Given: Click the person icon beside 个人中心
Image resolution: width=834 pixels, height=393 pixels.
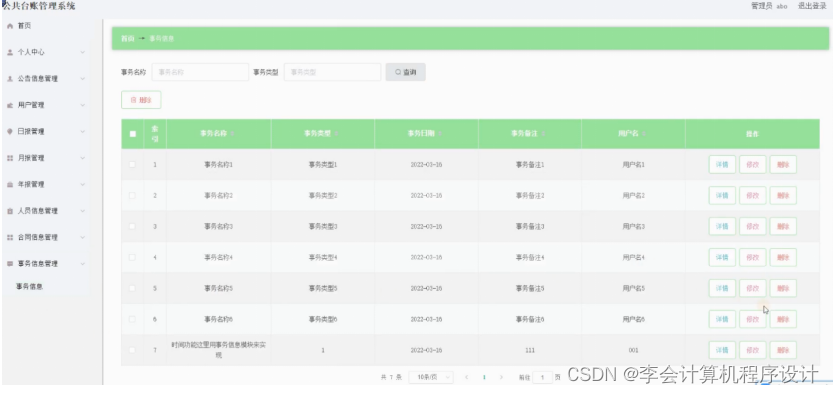Looking at the screenshot, I should 10,53.
